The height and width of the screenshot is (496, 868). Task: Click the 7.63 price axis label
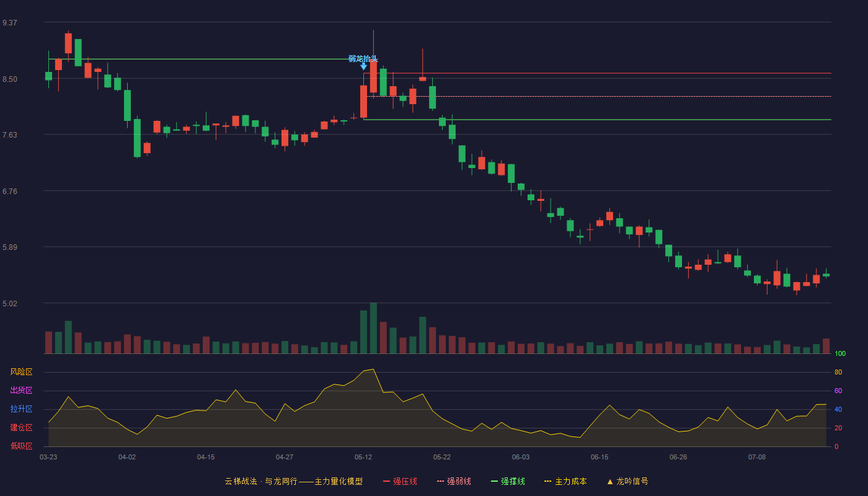click(x=10, y=135)
